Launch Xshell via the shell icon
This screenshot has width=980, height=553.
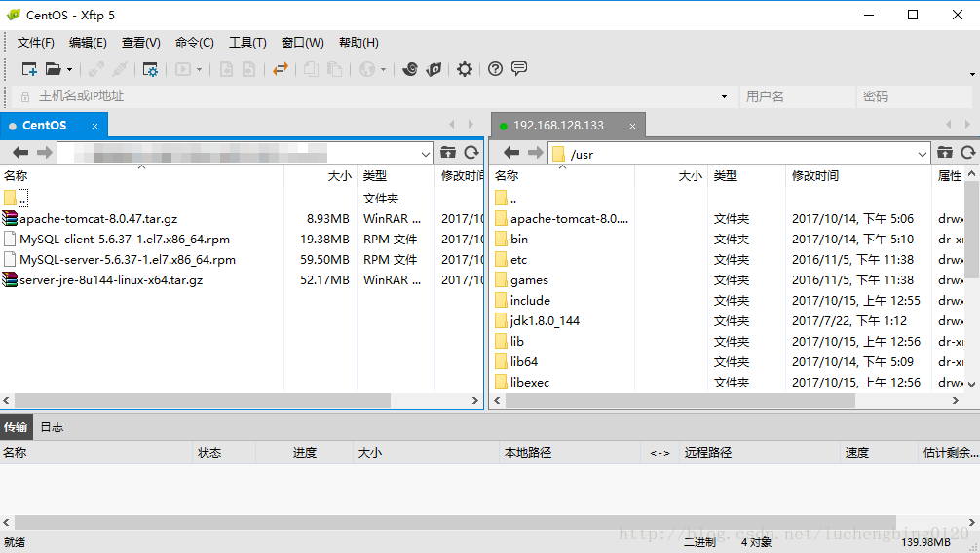(410, 69)
